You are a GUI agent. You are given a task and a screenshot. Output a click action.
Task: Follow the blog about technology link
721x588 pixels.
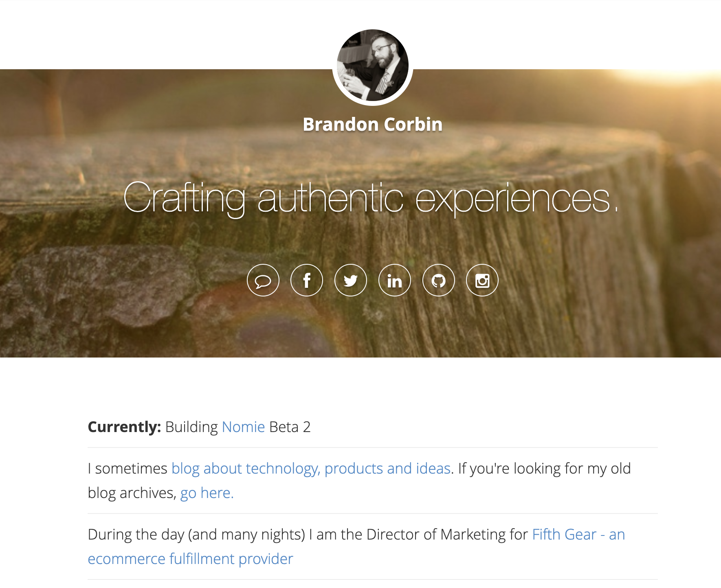311,468
